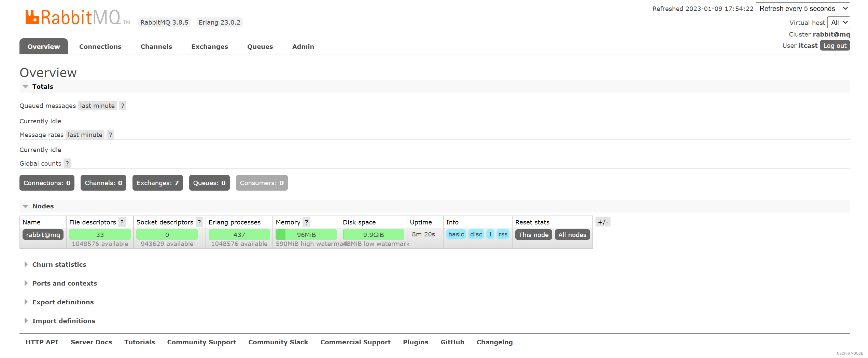Click the disc info tag
The height and width of the screenshot is (358, 868).
pyautogui.click(x=476, y=234)
